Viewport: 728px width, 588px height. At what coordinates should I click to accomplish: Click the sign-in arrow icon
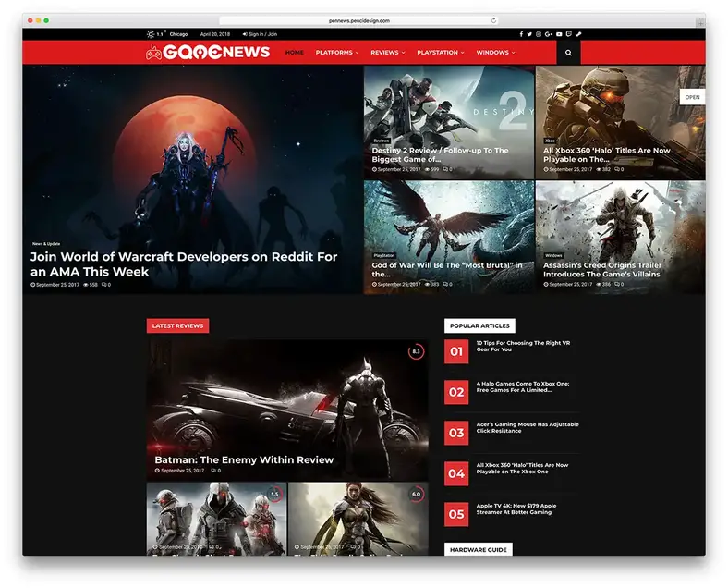tap(245, 34)
